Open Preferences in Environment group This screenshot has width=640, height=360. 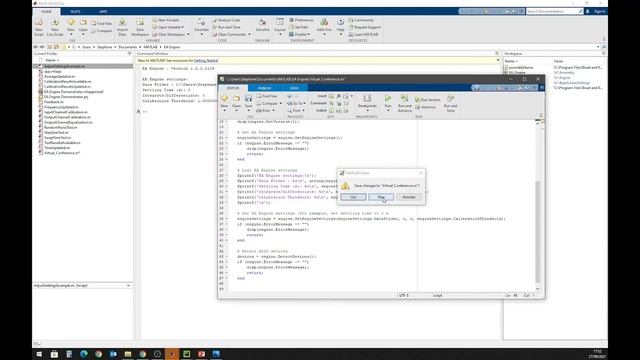coord(301,20)
